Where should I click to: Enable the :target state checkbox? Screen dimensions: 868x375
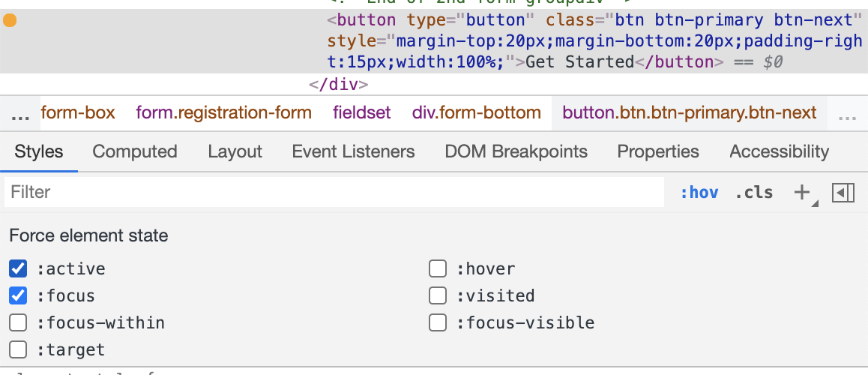[x=18, y=349]
